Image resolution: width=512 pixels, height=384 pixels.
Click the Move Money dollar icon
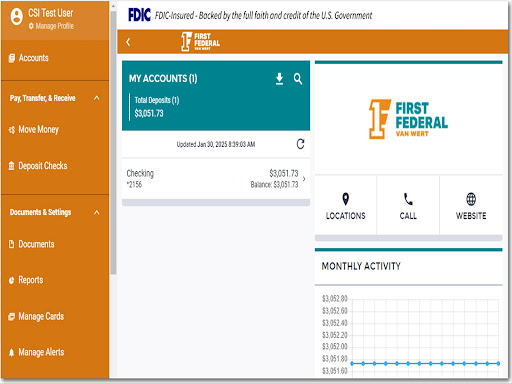[x=12, y=130]
